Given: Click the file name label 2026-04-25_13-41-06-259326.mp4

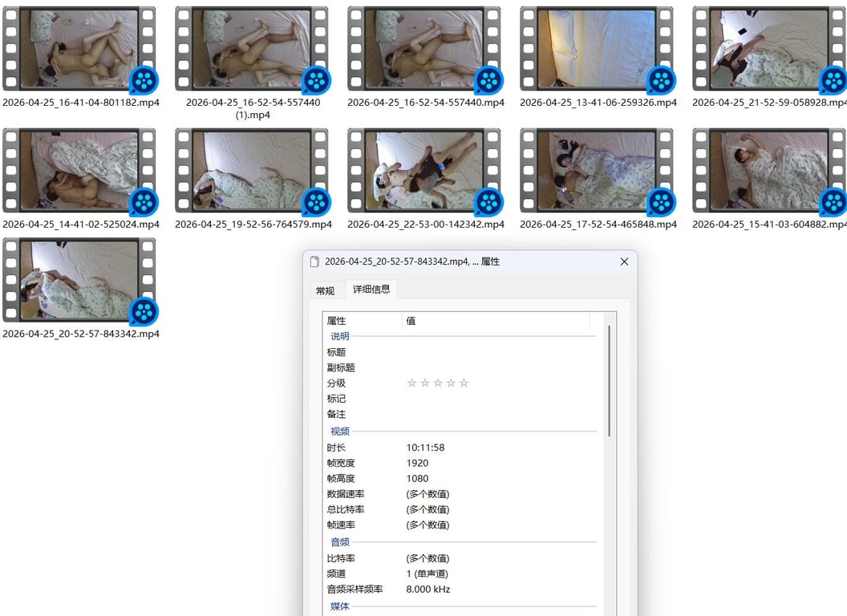Looking at the screenshot, I should (x=598, y=103).
